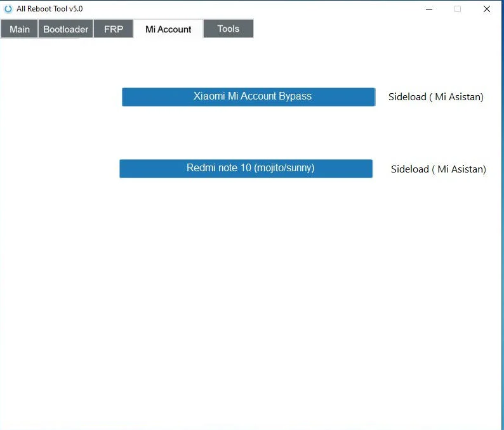The image size is (504, 430).
Task: Go to the FRP tab
Action: [x=114, y=29]
